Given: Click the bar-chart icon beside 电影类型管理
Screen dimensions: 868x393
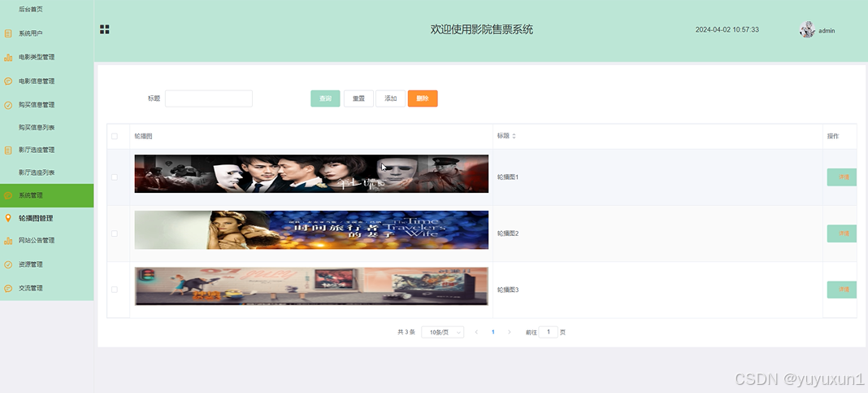Looking at the screenshot, I should [x=8, y=57].
